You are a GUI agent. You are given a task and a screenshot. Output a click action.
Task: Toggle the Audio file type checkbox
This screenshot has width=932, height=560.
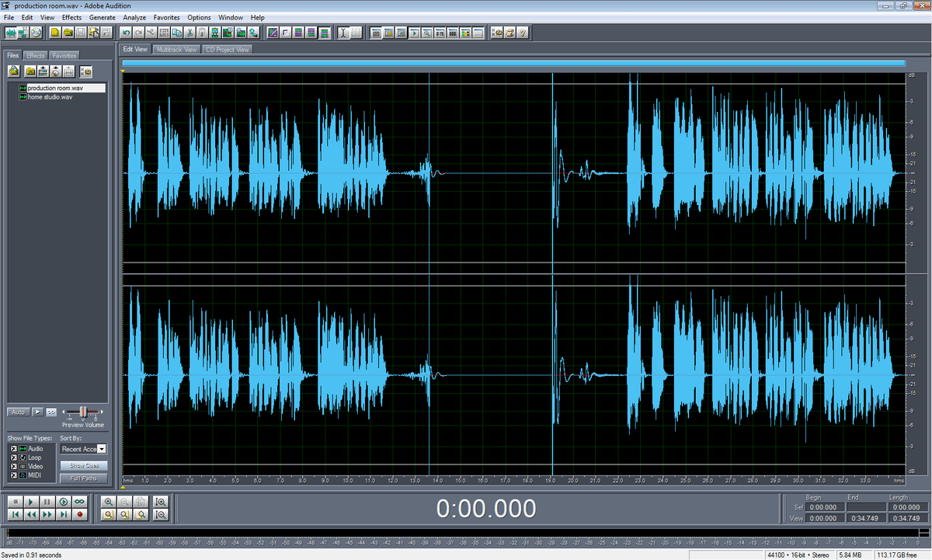[14, 449]
